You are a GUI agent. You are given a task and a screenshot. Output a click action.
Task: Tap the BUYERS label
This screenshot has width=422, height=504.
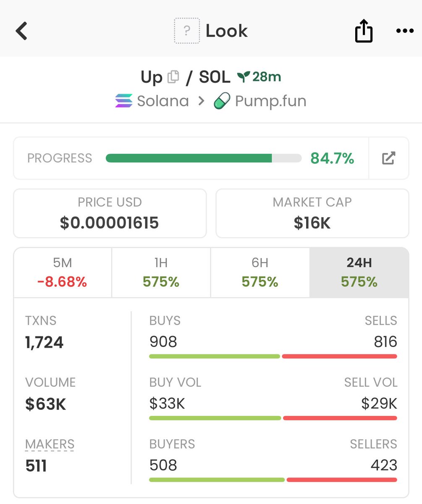click(172, 444)
